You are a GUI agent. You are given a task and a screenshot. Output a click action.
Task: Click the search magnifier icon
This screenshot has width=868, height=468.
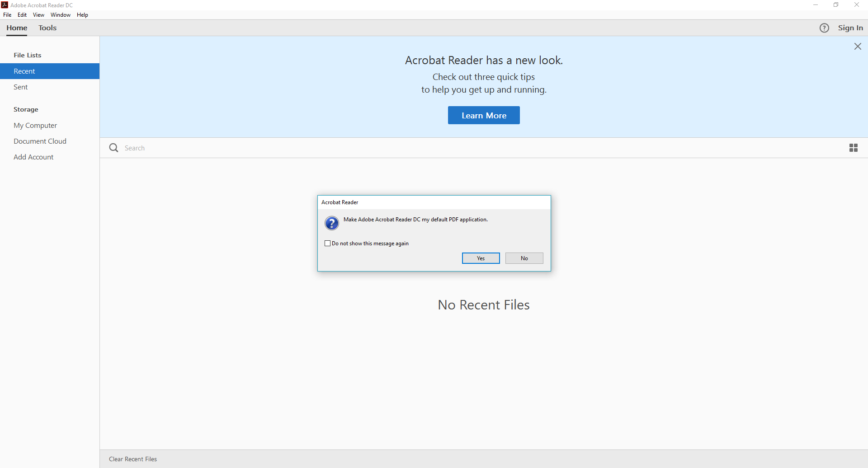coord(114,148)
